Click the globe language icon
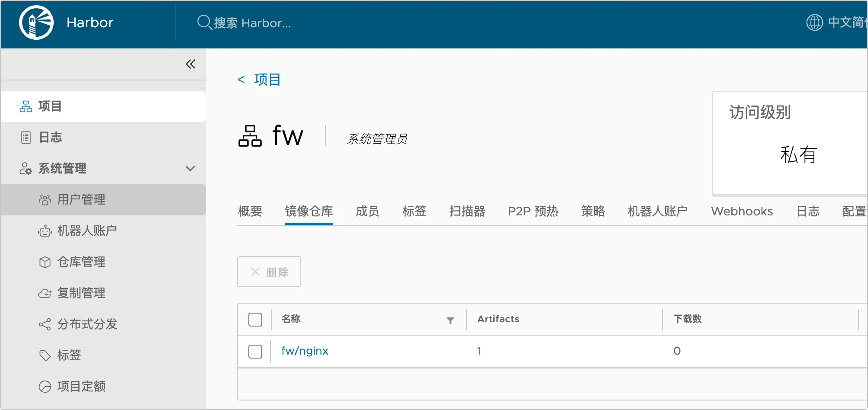868x410 pixels. point(814,22)
